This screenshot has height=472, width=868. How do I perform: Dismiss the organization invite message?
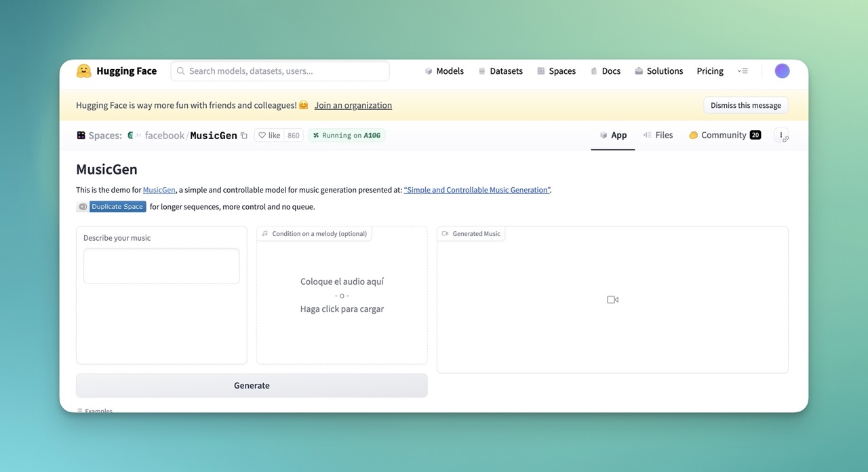pos(745,105)
